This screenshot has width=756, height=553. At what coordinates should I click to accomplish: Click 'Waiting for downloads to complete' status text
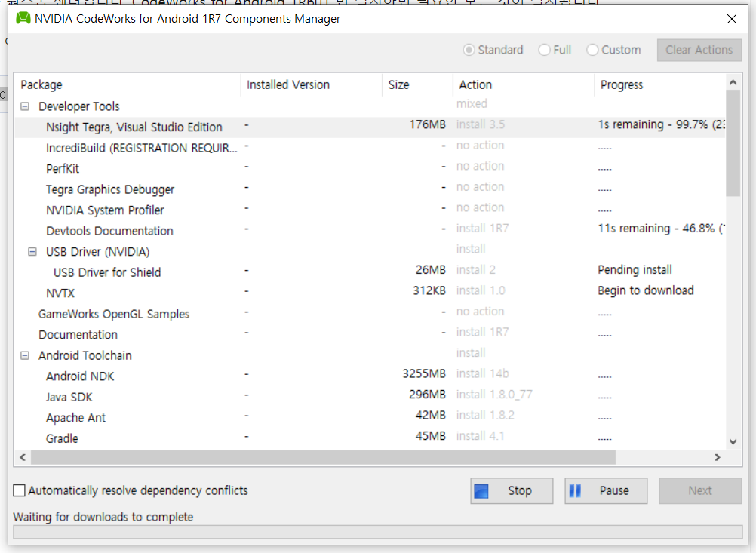[x=103, y=517]
